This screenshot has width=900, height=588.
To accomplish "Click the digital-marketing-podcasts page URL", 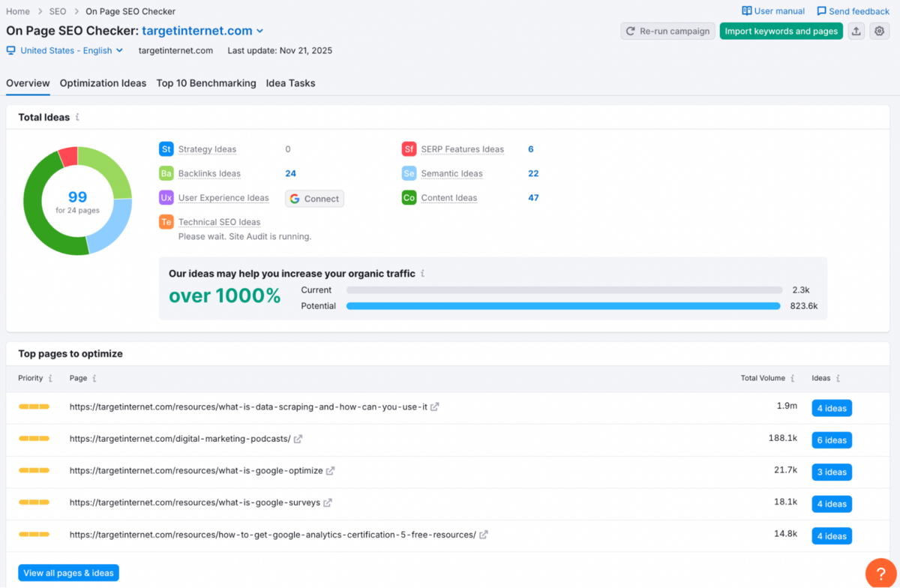I will pos(180,439).
